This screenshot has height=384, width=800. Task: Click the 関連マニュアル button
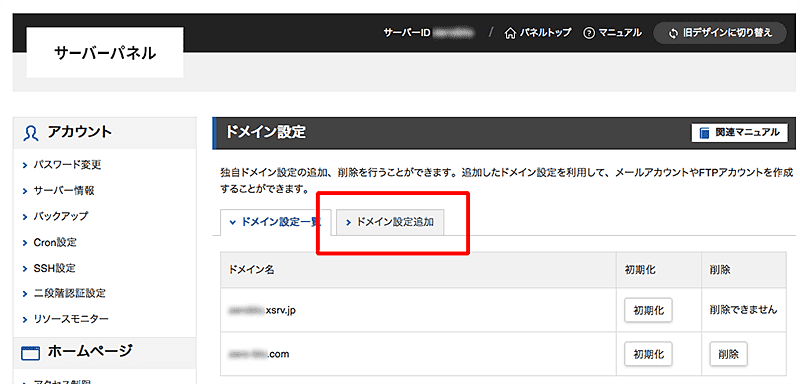[x=740, y=133]
